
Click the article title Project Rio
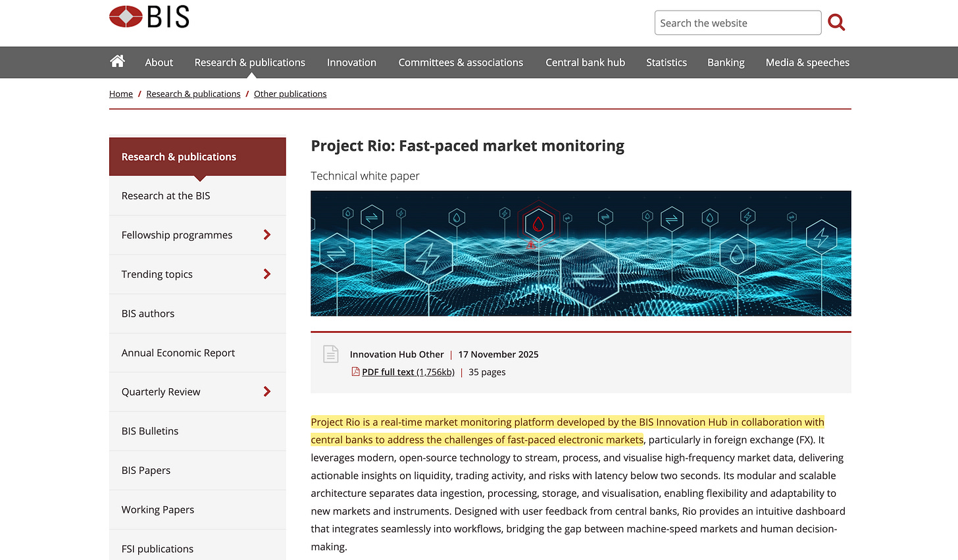tap(468, 145)
